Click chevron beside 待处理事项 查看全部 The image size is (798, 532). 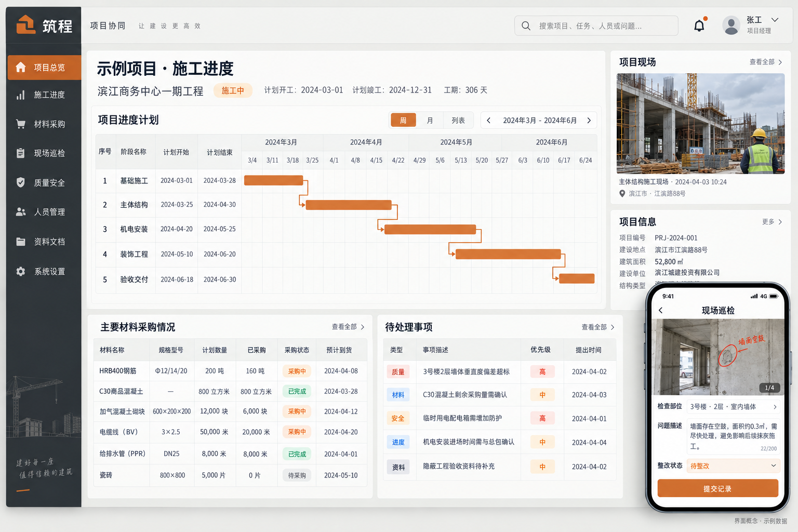(613, 327)
